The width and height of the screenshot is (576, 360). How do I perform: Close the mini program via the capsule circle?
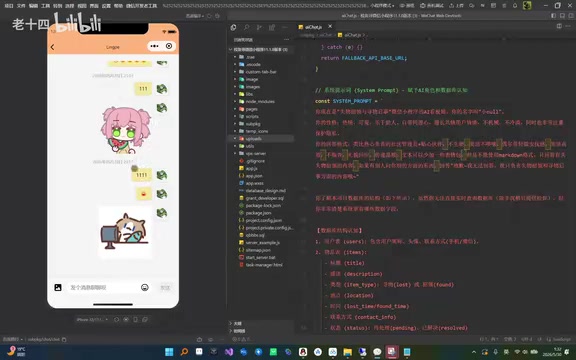(x=169, y=46)
